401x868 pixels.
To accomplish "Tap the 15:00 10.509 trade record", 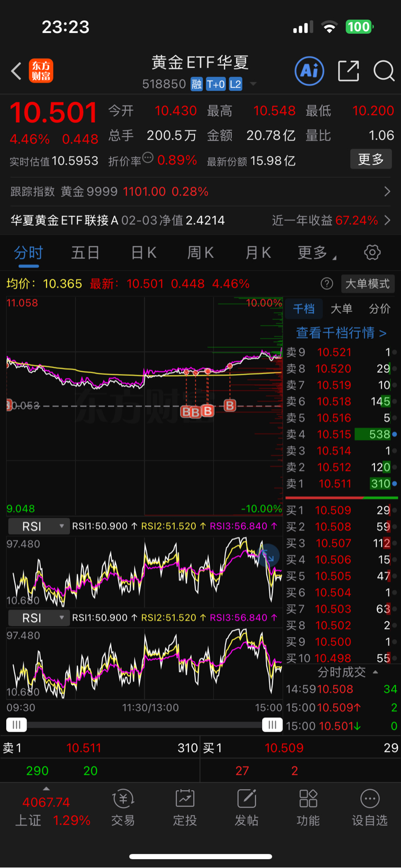I will [x=341, y=708].
